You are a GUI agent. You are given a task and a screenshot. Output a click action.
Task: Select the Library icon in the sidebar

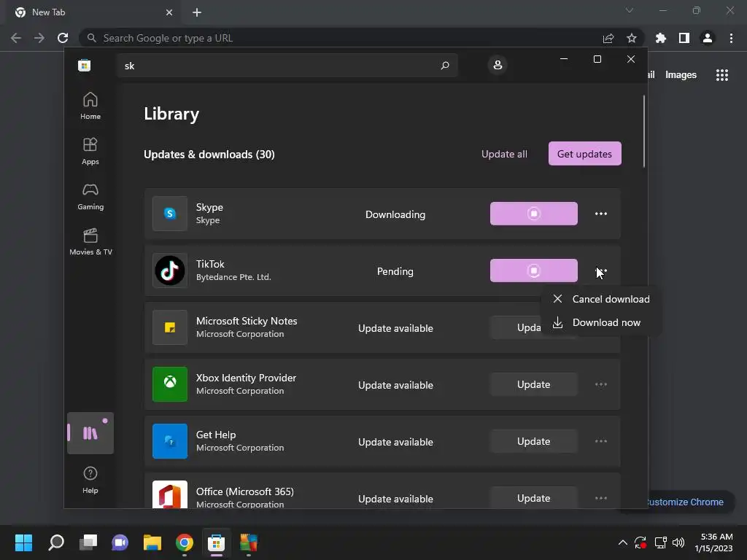(x=90, y=433)
